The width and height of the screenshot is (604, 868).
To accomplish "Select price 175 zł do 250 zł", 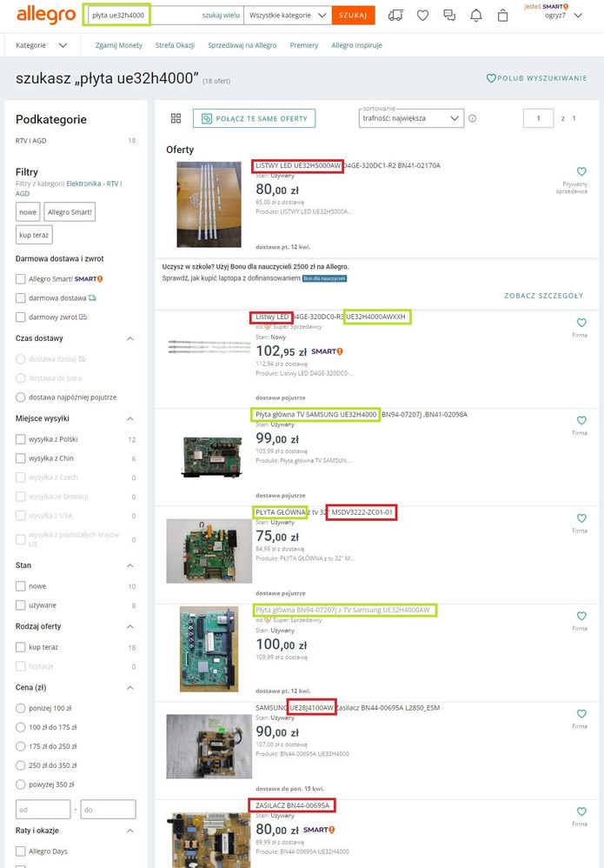I will (21, 746).
